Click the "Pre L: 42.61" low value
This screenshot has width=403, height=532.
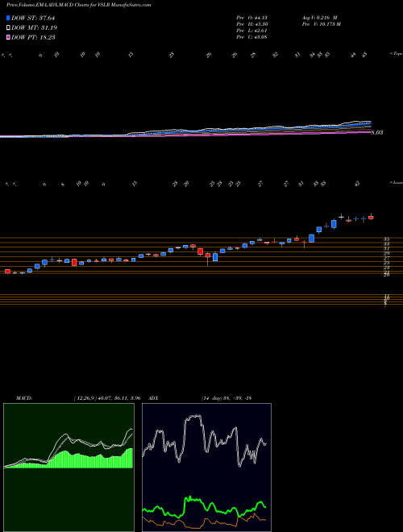pyautogui.click(x=251, y=31)
